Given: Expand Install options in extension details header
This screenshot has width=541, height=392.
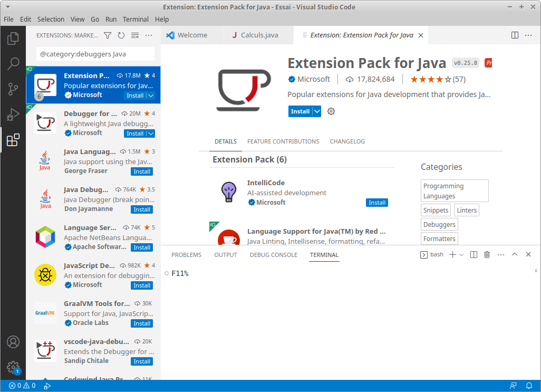Looking at the screenshot, I should point(317,111).
